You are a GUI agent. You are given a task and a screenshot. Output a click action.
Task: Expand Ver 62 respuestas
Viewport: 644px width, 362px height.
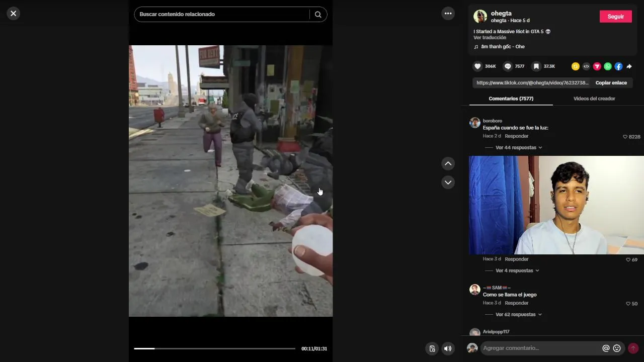(x=519, y=315)
